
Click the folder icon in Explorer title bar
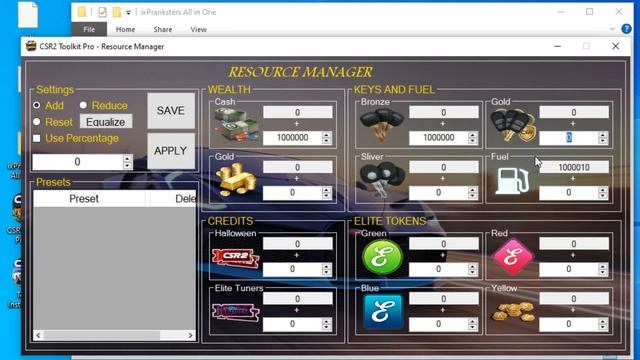pos(82,12)
